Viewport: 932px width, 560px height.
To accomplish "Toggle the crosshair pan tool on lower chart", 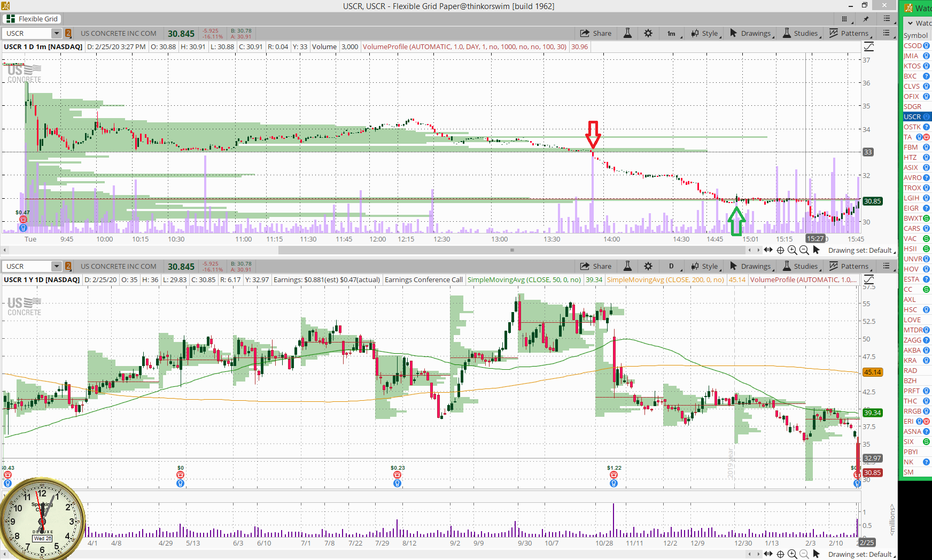I will (x=781, y=554).
